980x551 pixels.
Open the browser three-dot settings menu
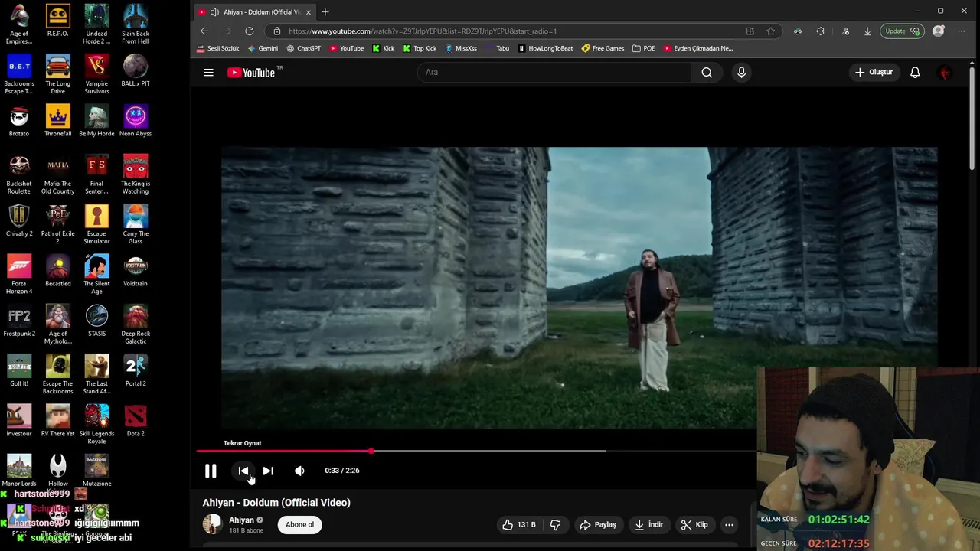tap(962, 31)
